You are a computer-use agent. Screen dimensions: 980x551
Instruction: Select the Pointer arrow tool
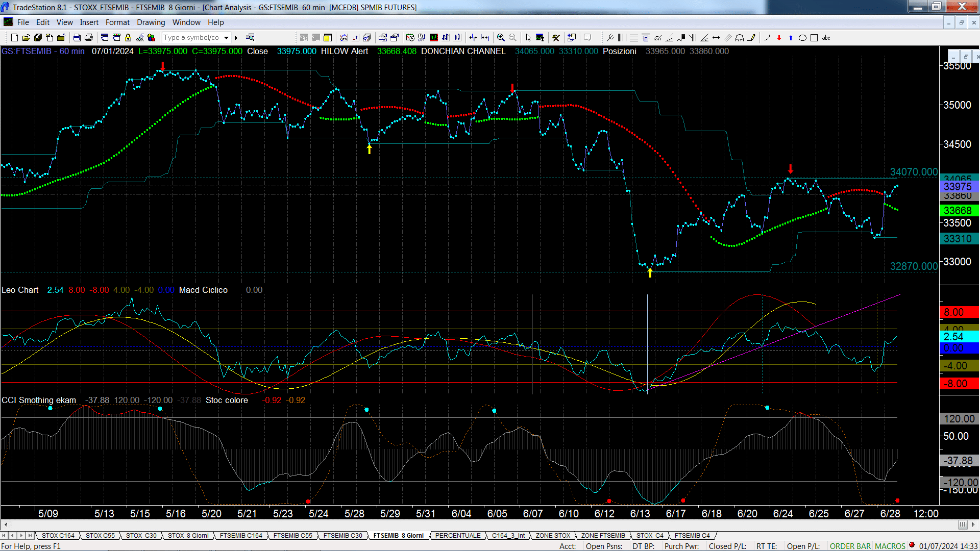pos(528,37)
